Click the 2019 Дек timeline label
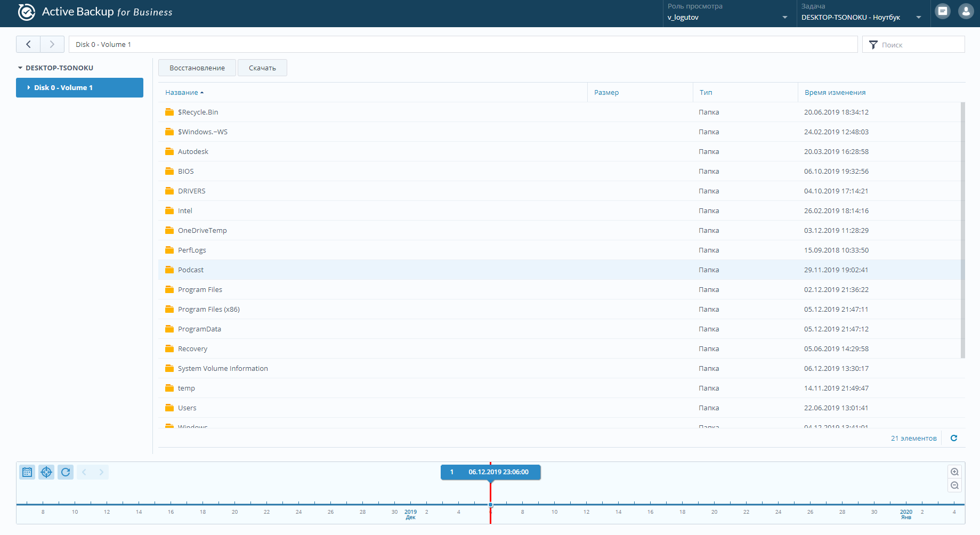This screenshot has width=980, height=535. point(410,514)
